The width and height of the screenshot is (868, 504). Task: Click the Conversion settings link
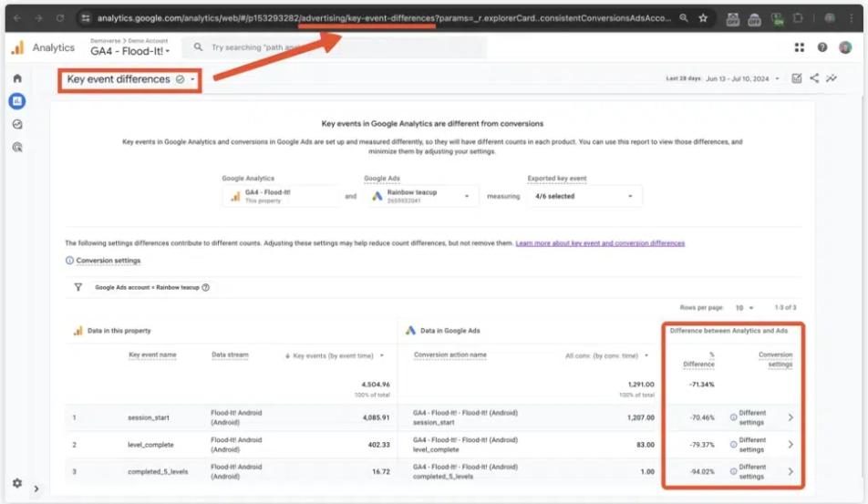[108, 260]
